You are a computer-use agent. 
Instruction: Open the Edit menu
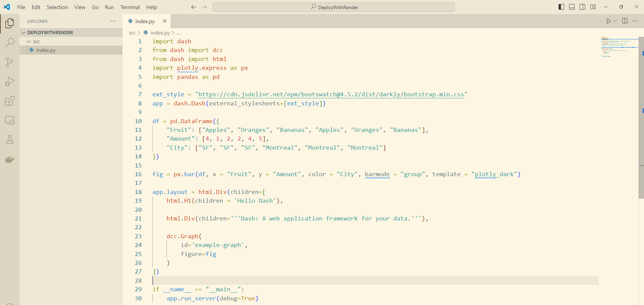[36, 7]
